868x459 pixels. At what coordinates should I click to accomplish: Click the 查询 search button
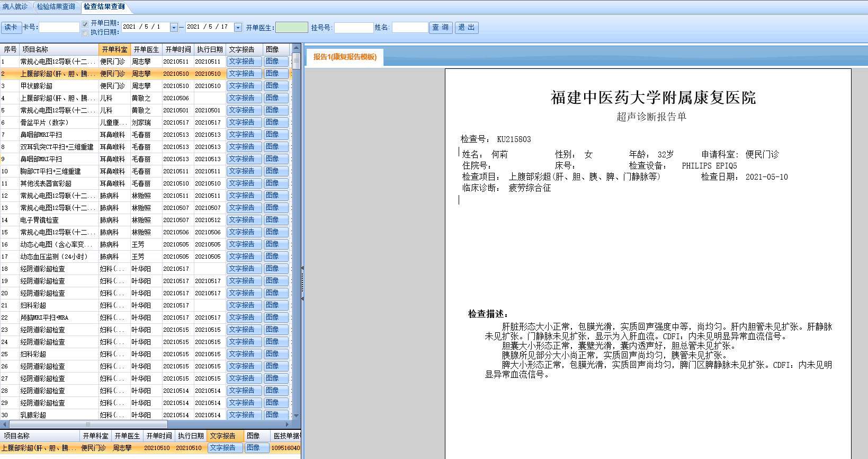(x=441, y=27)
